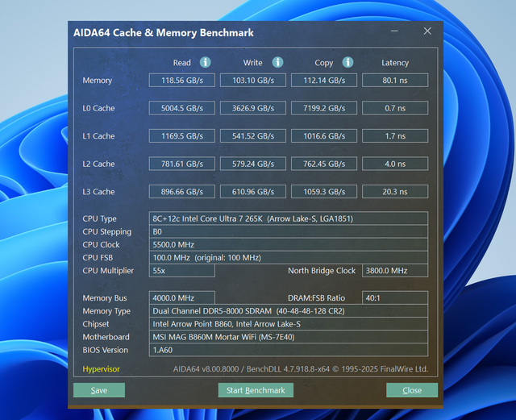The height and width of the screenshot is (420, 516).
Task: Click the Memory Type DDR5-8000 SDRAM field
Action: [288, 311]
